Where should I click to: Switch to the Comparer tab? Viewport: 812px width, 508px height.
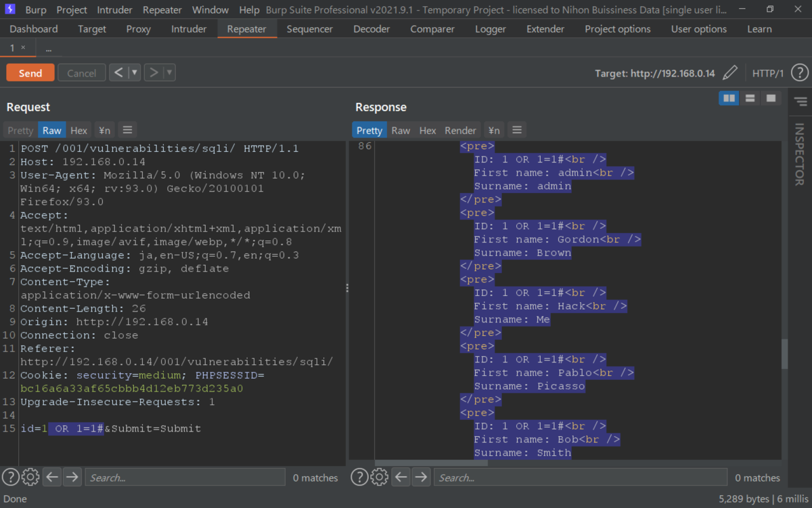point(432,29)
